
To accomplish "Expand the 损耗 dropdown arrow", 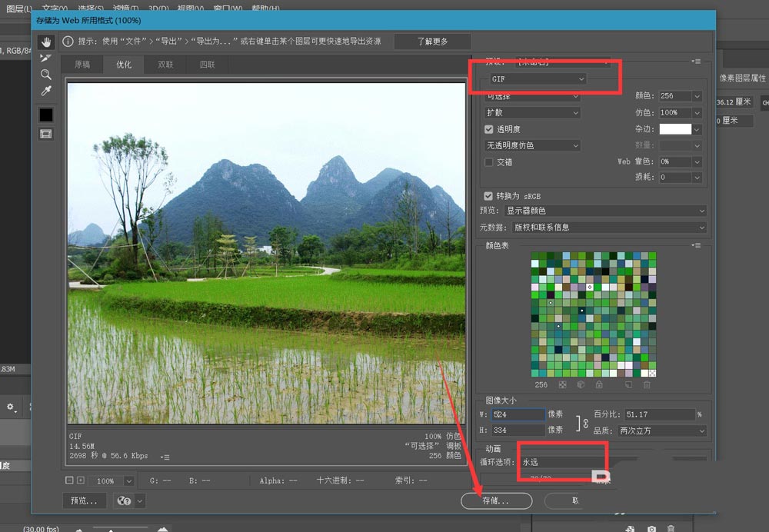I will 697,178.
